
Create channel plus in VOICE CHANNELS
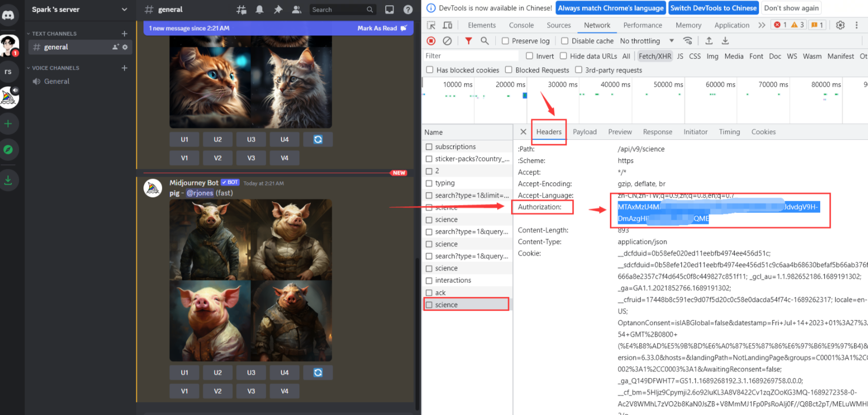coord(124,68)
